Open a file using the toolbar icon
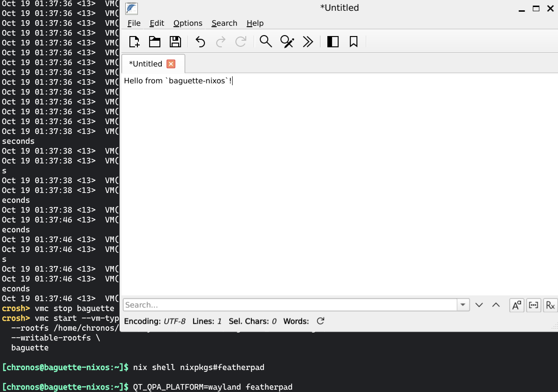The width and height of the screenshot is (558, 392). coord(155,42)
